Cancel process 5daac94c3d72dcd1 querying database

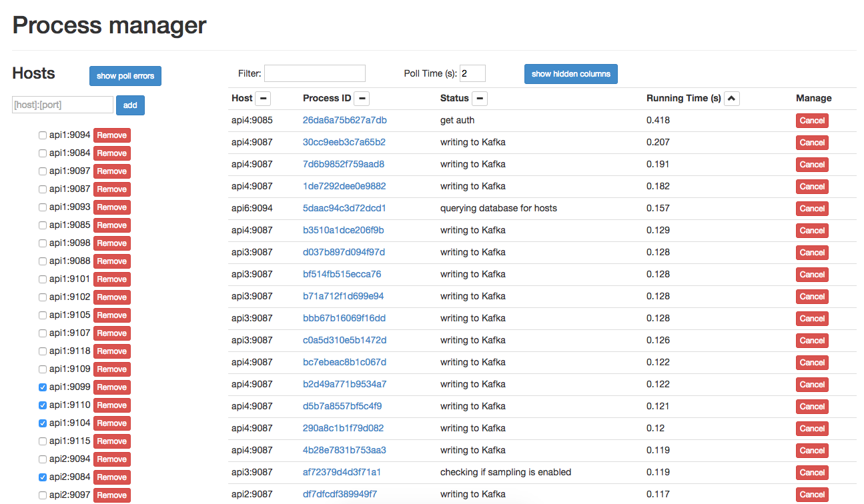click(x=812, y=209)
